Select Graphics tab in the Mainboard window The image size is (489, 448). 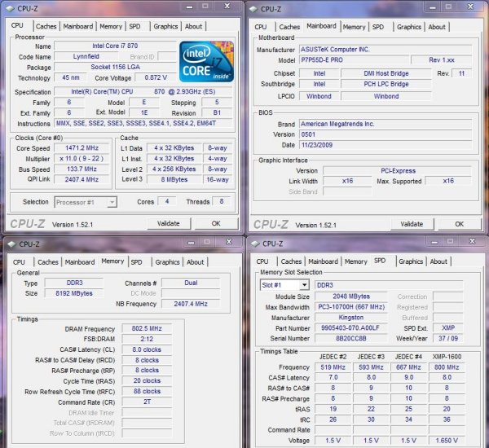click(x=409, y=27)
